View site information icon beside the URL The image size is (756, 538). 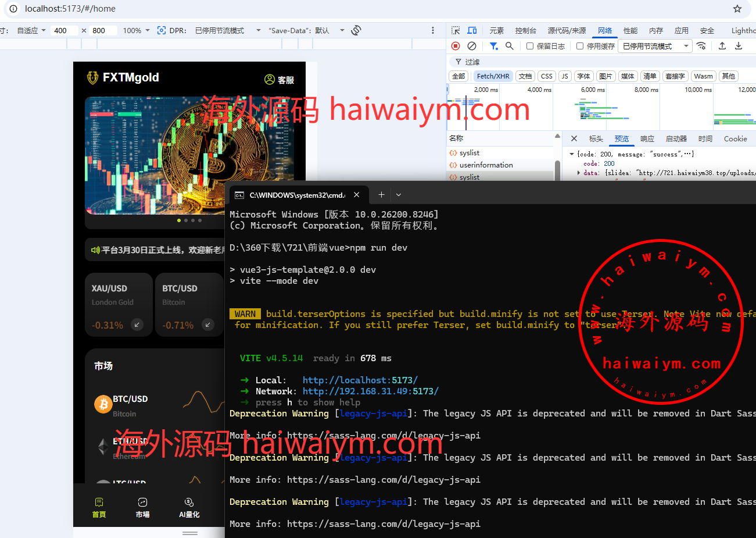[13, 9]
